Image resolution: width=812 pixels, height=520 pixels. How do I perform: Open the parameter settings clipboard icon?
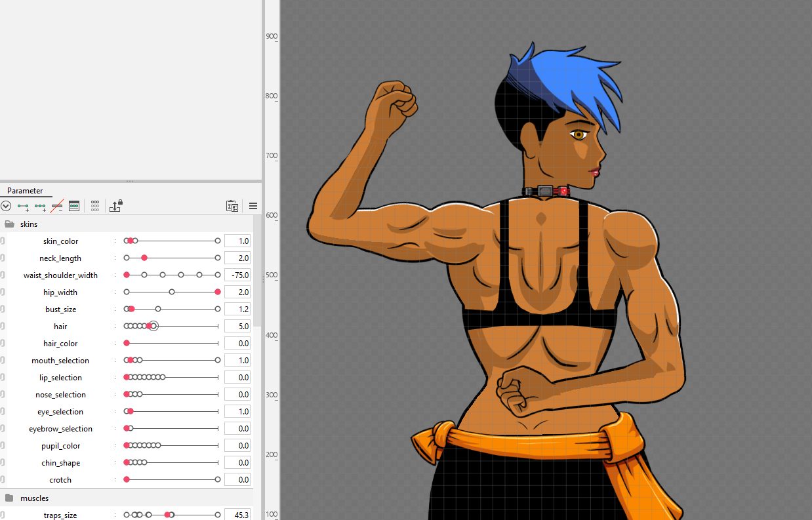click(232, 206)
